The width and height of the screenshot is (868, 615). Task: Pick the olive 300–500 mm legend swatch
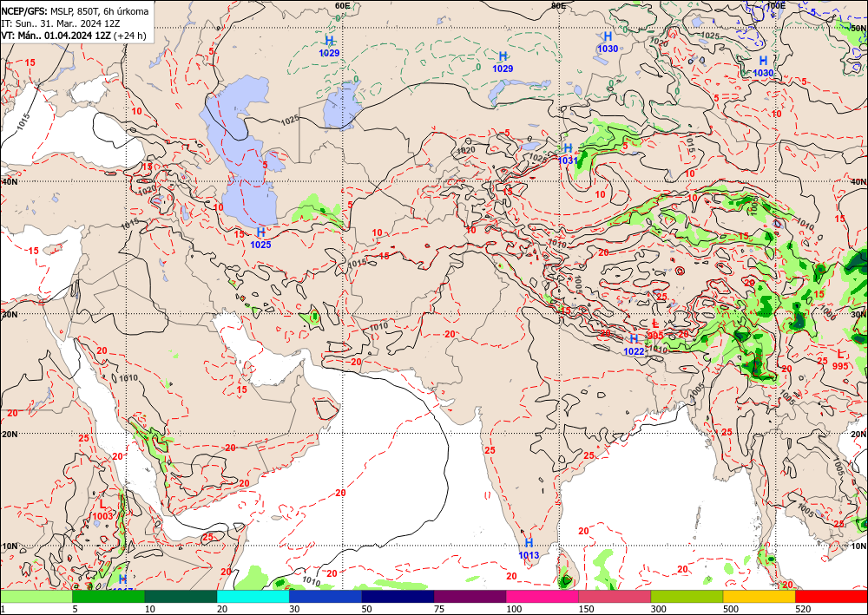click(687, 597)
